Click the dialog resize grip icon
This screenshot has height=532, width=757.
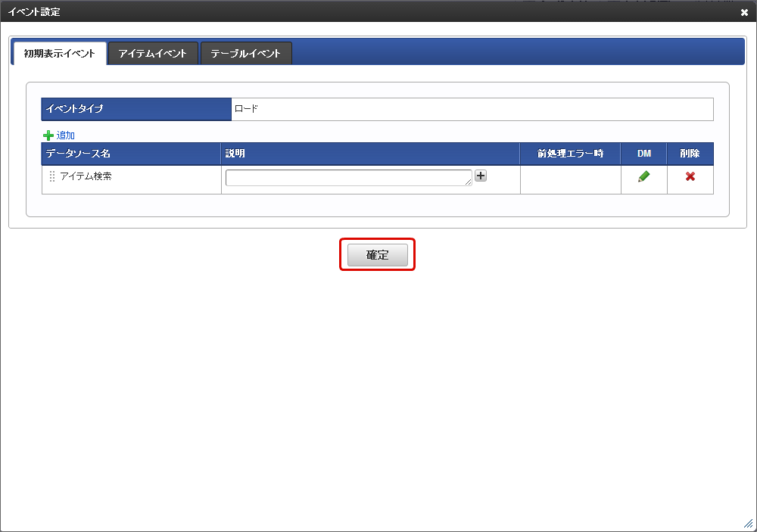point(749,524)
